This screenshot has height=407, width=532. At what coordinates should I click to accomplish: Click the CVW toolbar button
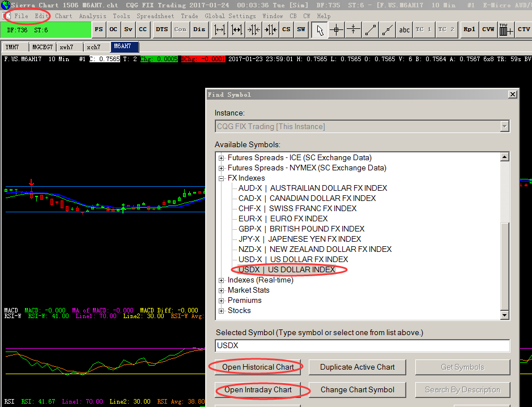click(488, 29)
